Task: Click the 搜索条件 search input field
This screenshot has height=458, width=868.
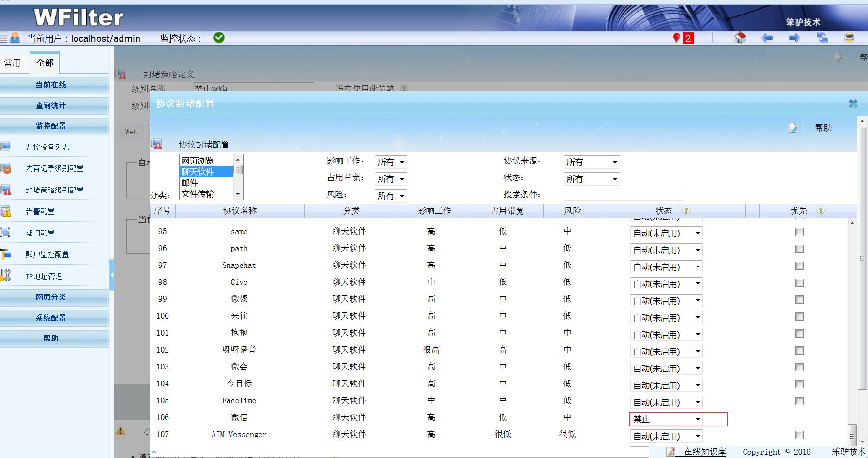Action: pos(624,194)
